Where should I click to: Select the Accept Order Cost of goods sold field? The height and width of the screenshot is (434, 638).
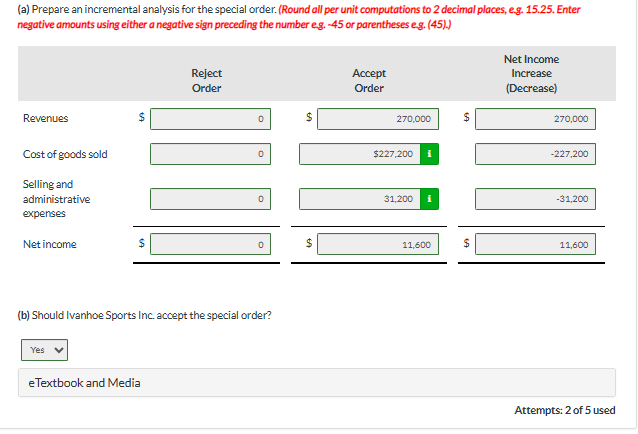pyautogui.click(x=360, y=154)
